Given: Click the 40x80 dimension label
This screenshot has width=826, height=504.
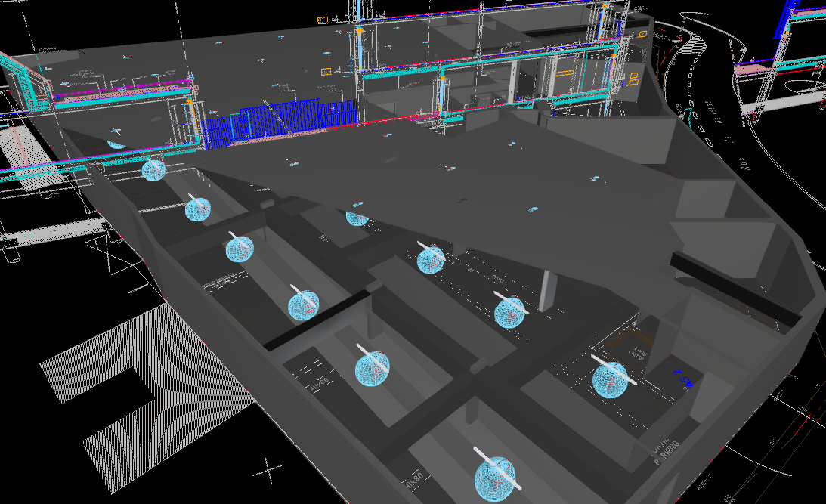Looking at the screenshot, I should coord(319,383).
